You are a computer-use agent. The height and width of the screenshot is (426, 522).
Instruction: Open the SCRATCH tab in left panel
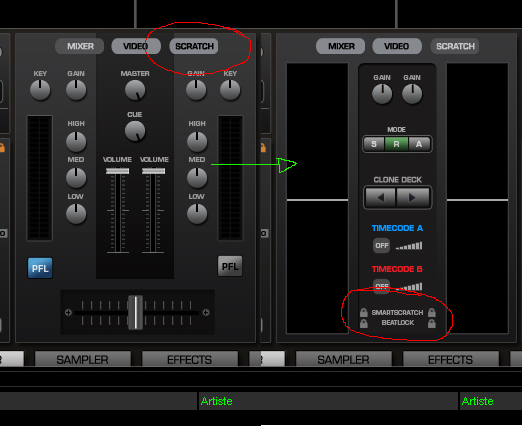point(194,46)
